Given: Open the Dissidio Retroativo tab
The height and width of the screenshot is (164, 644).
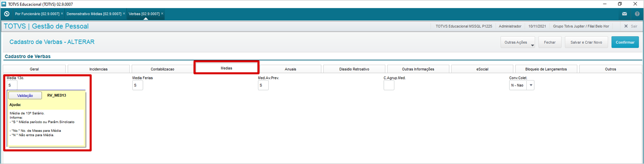Looking at the screenshot, I should (x=354, y=69).
